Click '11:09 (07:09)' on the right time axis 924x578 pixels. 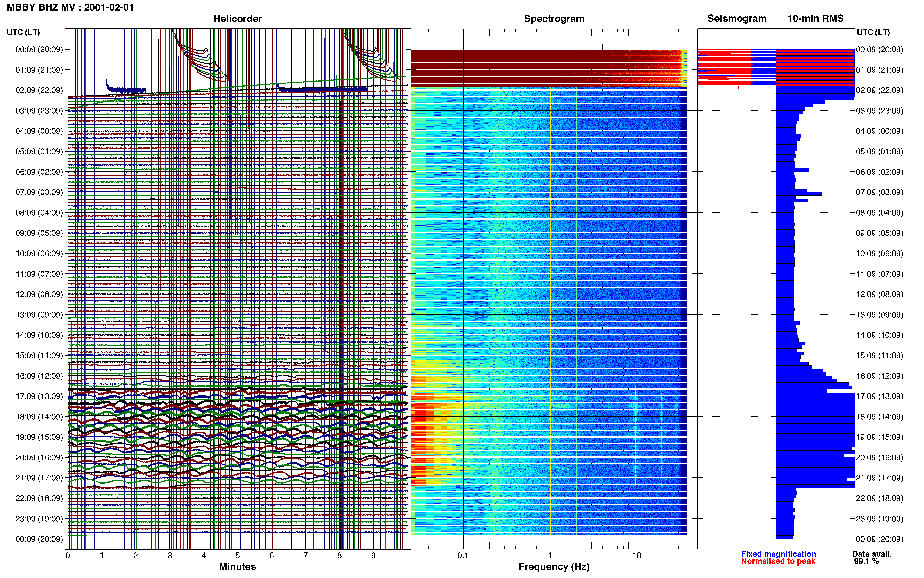point(879,274)
